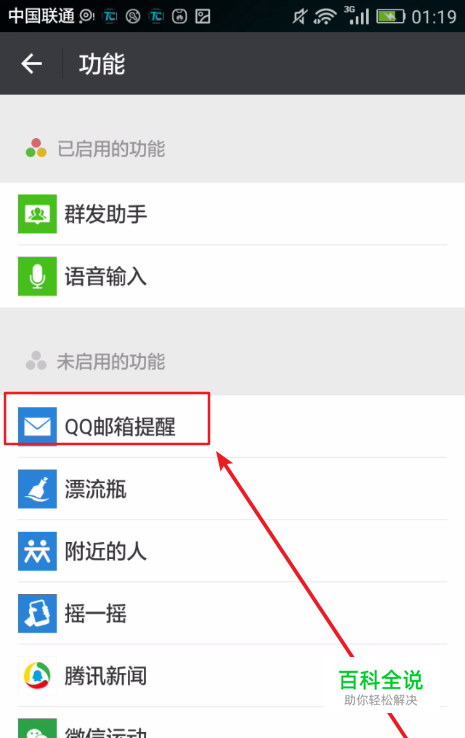Tap the 已启用的功能 section header
The image size is (465, 738).
click(111, 149)
